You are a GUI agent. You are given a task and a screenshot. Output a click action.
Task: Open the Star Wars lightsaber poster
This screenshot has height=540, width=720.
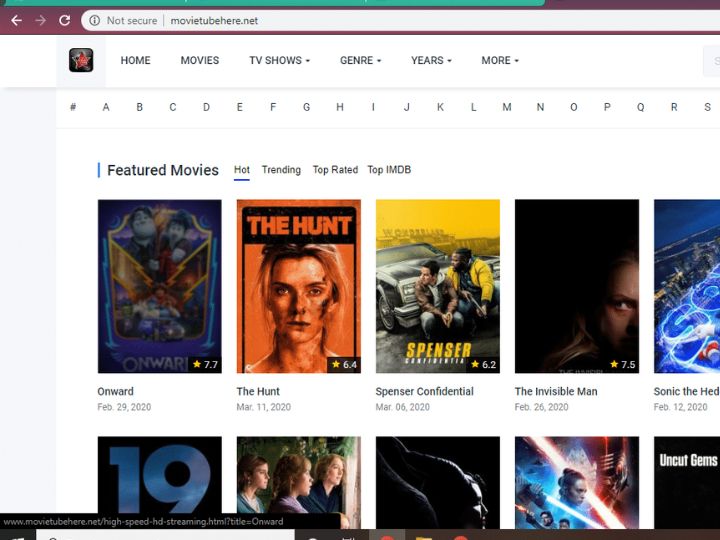[577, 482]
